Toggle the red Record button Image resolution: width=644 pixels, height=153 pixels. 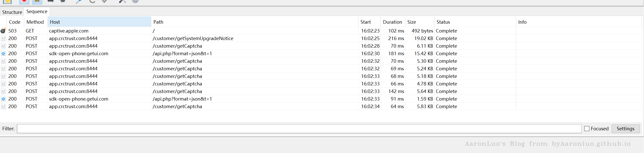(x=24, y=1)
